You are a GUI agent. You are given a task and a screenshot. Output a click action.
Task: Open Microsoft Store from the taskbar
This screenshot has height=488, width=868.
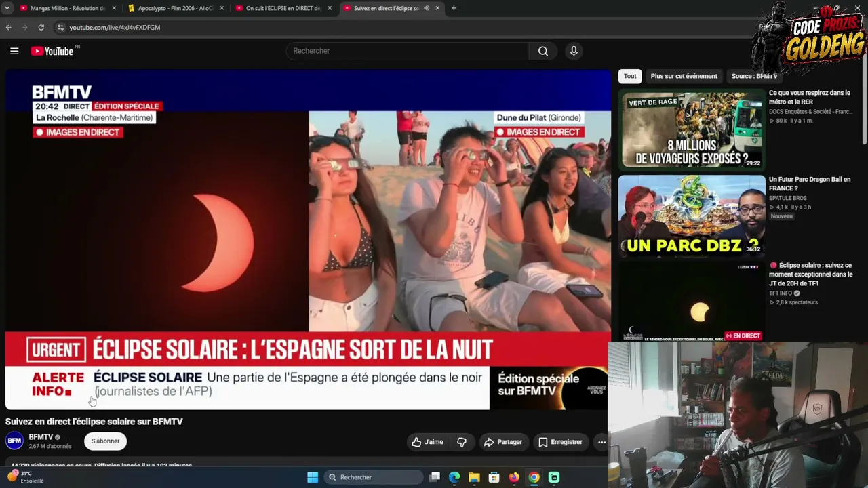(x=494, y=477)
